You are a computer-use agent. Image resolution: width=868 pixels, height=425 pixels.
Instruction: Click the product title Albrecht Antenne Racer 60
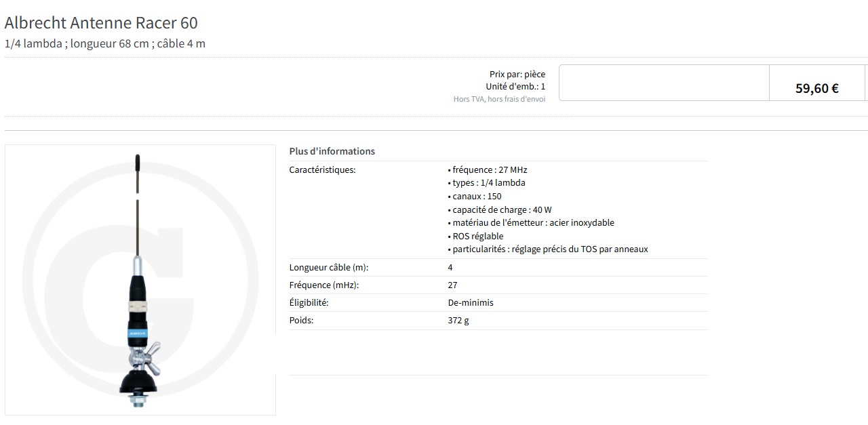click(x=101, y=23)
